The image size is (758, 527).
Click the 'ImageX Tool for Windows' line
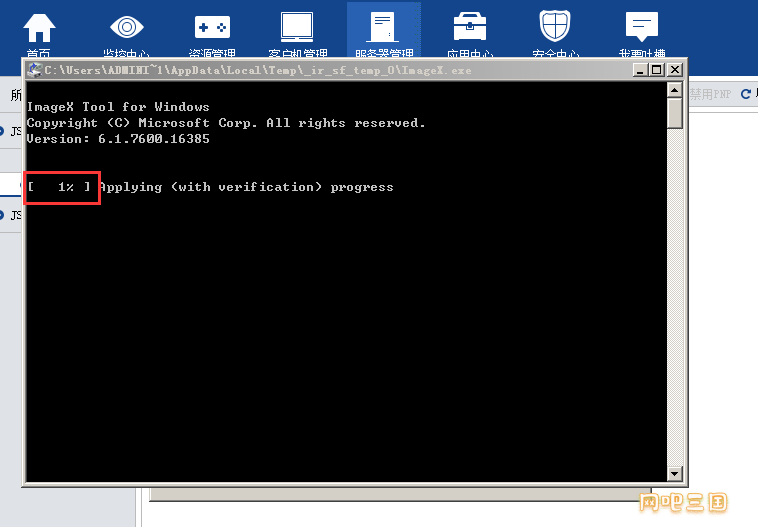(x=118, y=107)
